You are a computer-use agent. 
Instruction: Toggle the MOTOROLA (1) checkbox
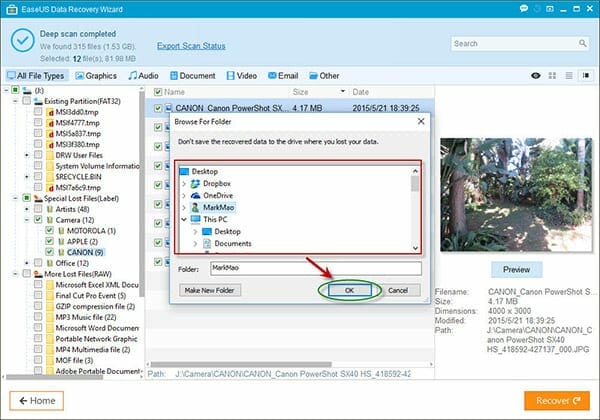[48, 228]
